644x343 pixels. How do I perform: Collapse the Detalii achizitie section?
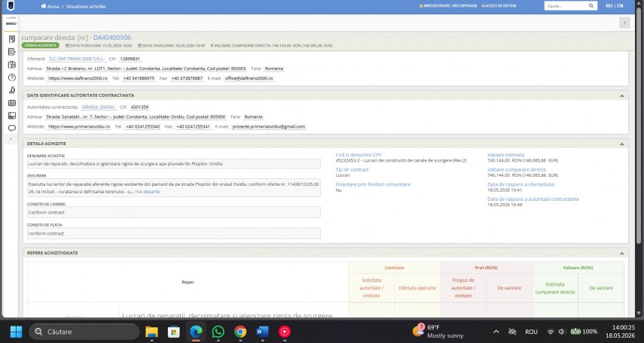[622, 144]
